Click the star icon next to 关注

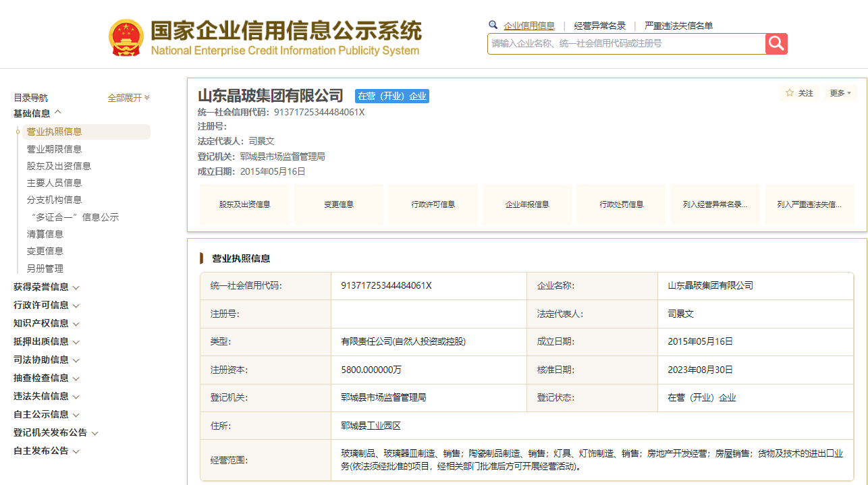click(x=790, y=93)
